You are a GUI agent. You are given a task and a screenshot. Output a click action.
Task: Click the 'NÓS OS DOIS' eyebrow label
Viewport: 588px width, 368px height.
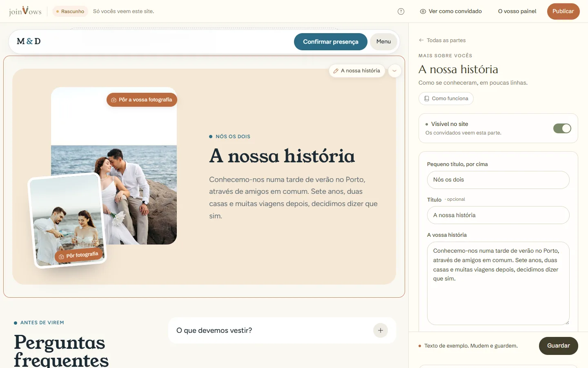click(x=233, y=137)
